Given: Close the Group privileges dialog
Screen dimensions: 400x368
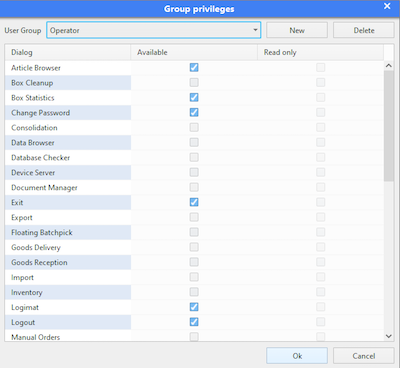Looking at the screenshot, I should pos(387,6).
